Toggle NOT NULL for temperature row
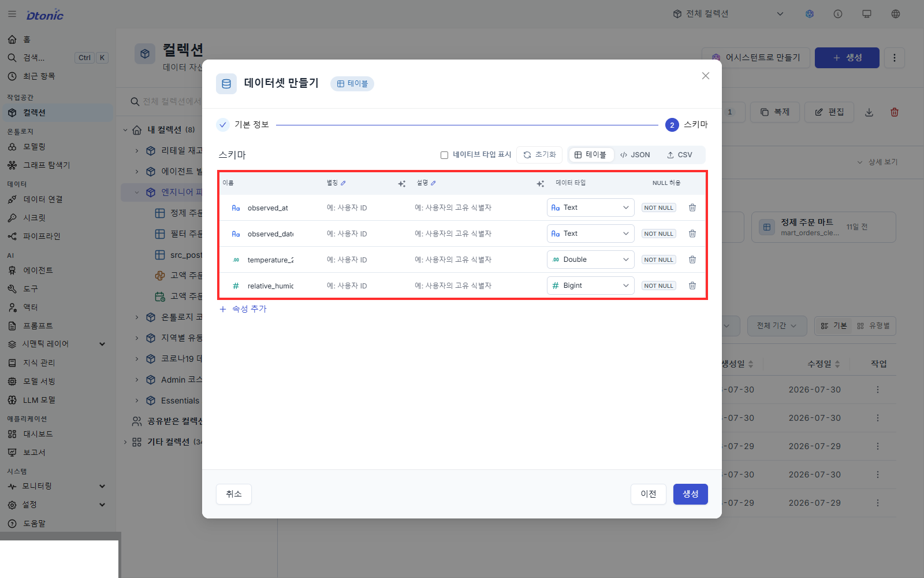 pos(658,260)
